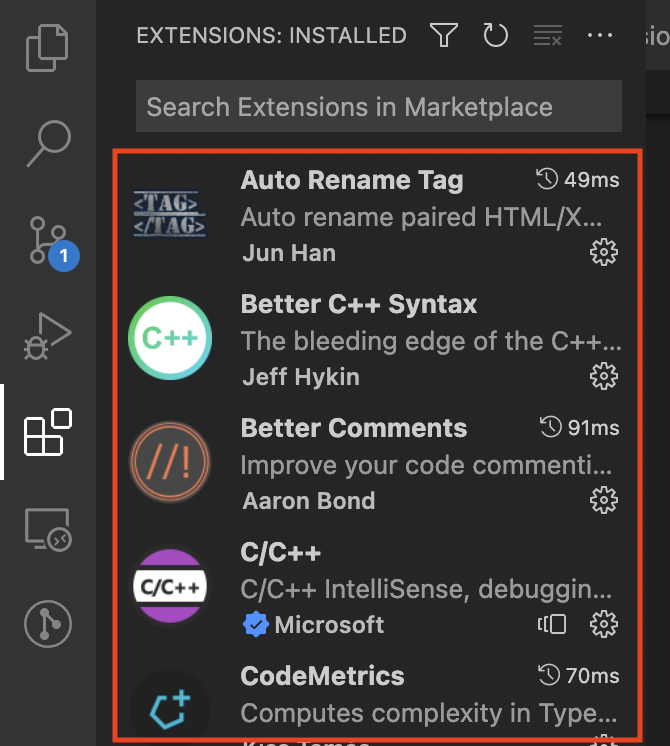Click the purple C/C++ logo thumbnail
This screenshot has height=746, width=670.
coord(170,586)
